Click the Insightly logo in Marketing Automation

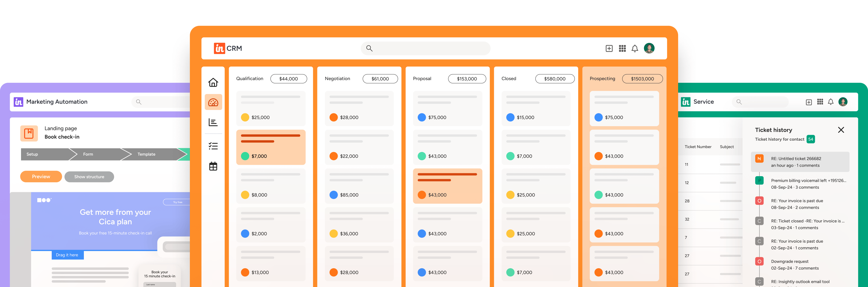point(18,102)
